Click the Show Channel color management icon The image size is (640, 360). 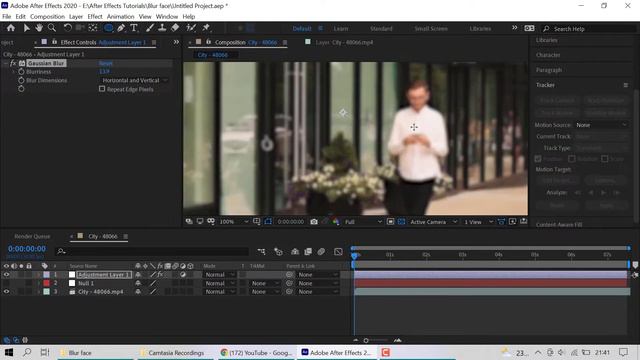click(336, 222)
